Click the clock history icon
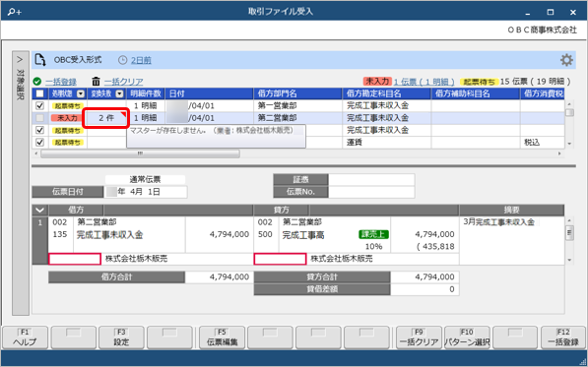 123,60
